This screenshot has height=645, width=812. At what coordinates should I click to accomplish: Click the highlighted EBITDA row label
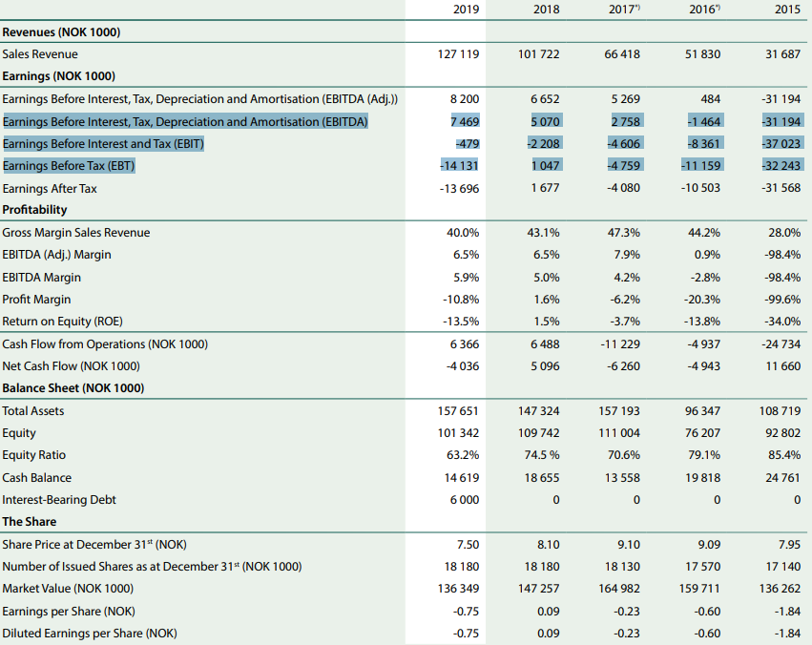pos(185,121)
